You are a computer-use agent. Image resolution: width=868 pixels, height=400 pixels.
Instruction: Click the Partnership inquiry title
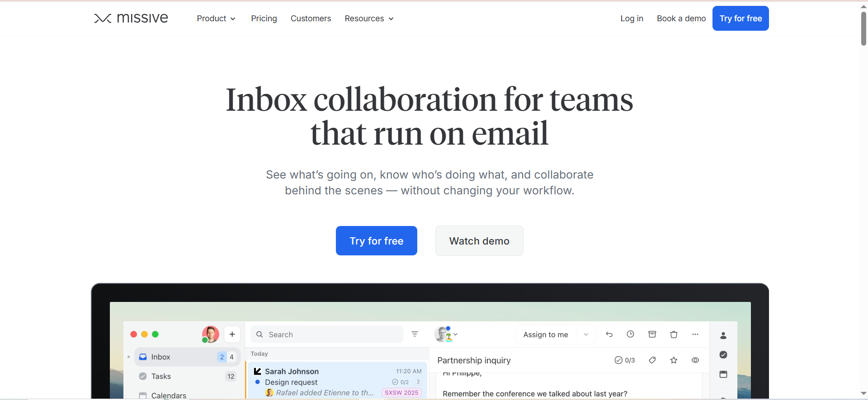474,360
